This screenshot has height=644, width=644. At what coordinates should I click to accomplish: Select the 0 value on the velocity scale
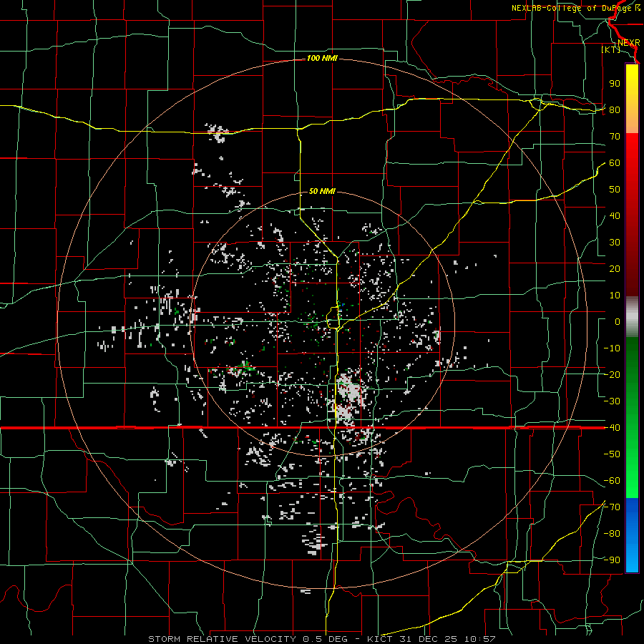click(618, 321)
